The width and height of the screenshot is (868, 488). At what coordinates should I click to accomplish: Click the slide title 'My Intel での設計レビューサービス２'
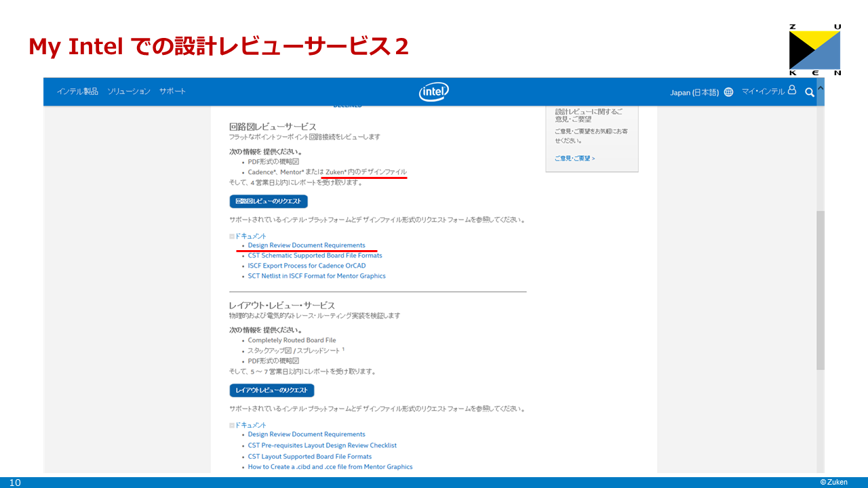point(218,47)
